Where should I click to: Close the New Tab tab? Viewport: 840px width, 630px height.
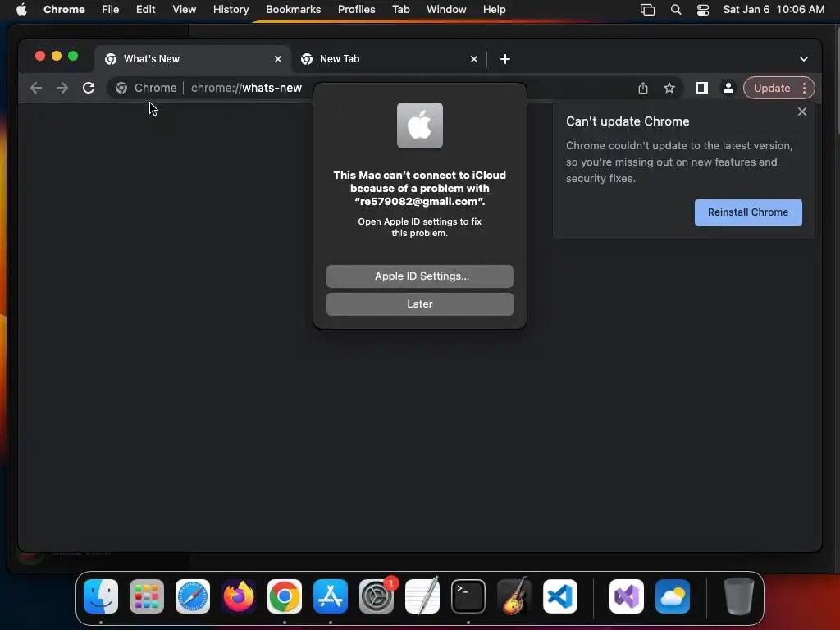[473, 59]
